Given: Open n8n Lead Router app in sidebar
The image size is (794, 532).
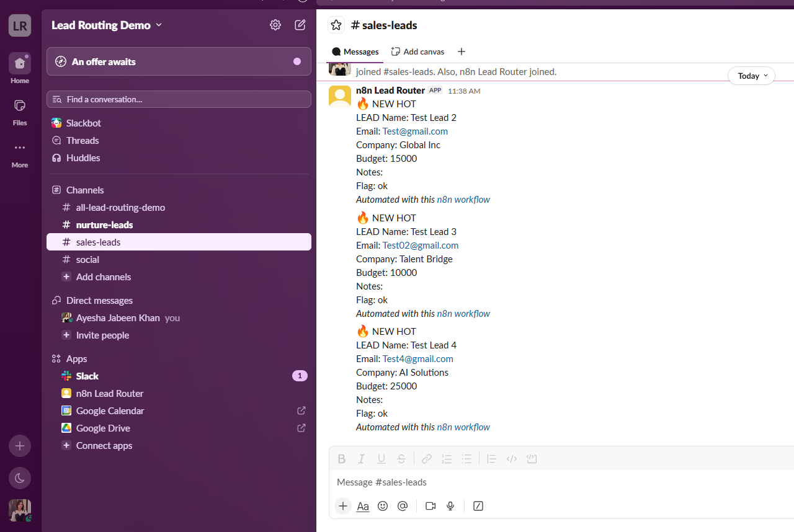Looking at the screenshot, I should (179, 393).
